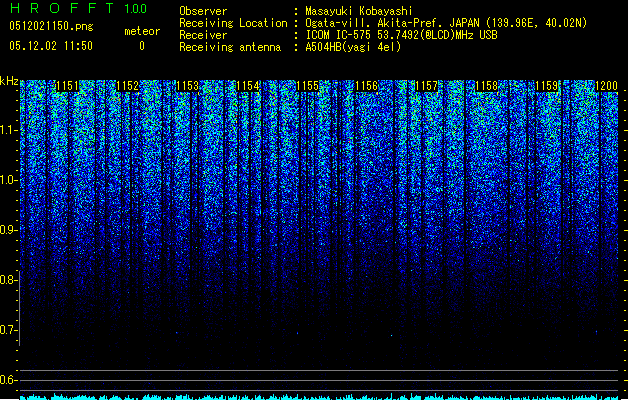Screen dimensions: 629x400
Task: Click the HROFFT 1.0.0 title text
Action: (78, 8)
